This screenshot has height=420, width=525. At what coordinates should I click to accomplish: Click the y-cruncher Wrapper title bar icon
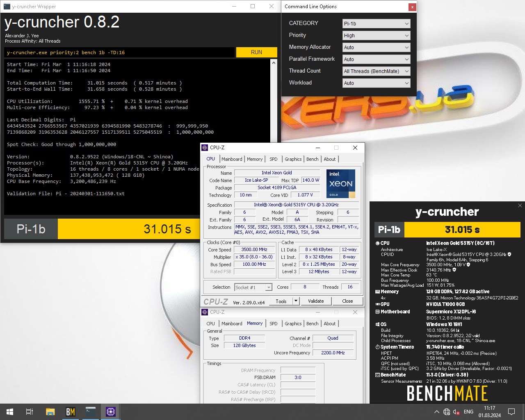pos(7,7)
